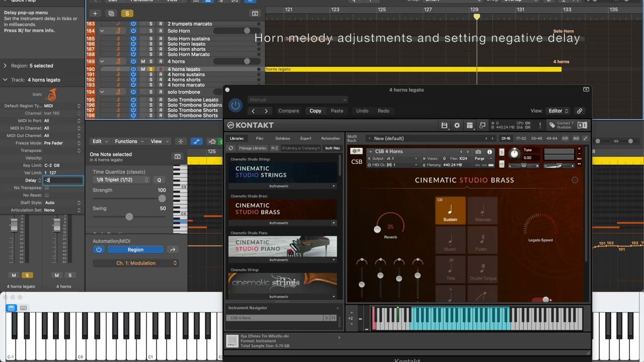Screen dimensions: 644x362
Task: Click the Copy button in plug-in header
Action: tap(315, 111)
